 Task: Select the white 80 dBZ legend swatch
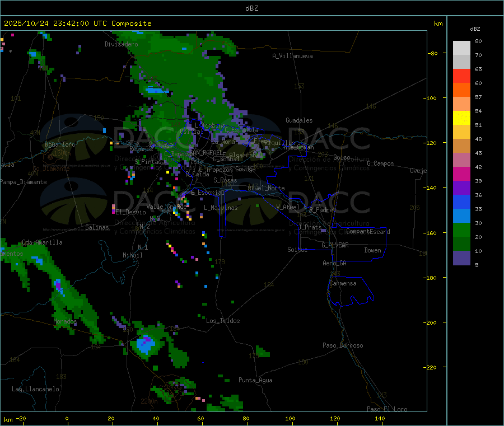click(x=461, y=48)
